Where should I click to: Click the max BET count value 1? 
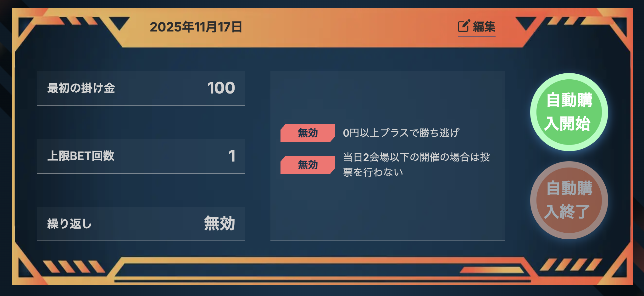232,156
